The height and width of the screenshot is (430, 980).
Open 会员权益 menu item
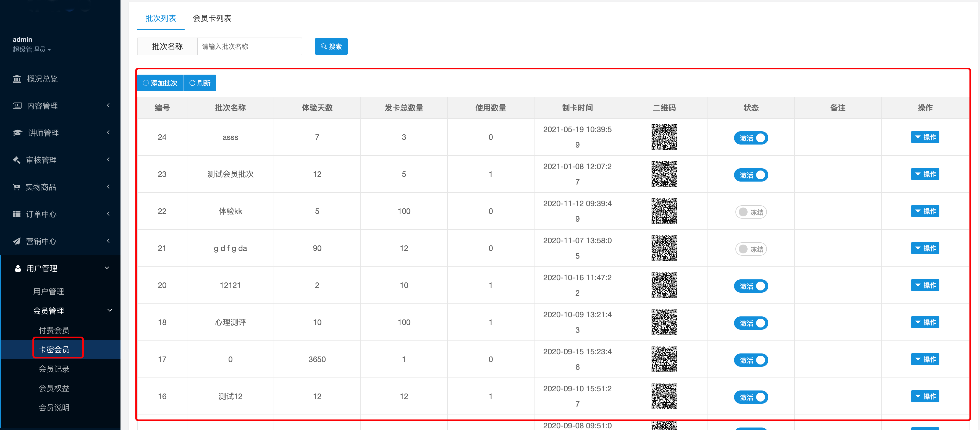click(x=54, y=388)
